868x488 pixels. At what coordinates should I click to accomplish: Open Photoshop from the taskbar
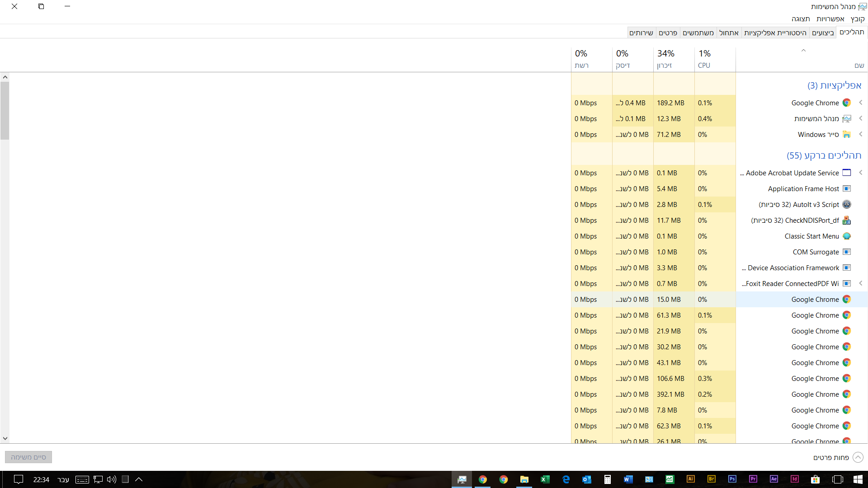click(732, 479)
